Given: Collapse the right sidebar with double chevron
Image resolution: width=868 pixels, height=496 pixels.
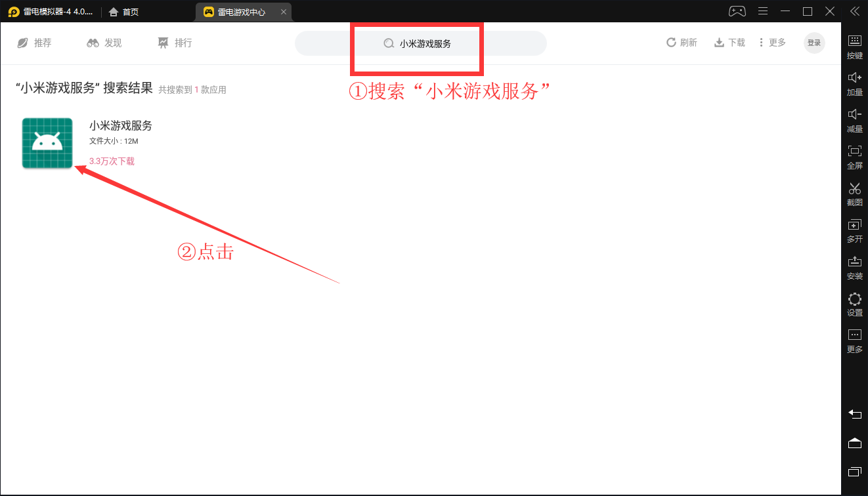Looking at the screenshot, I should pos(854,11).
